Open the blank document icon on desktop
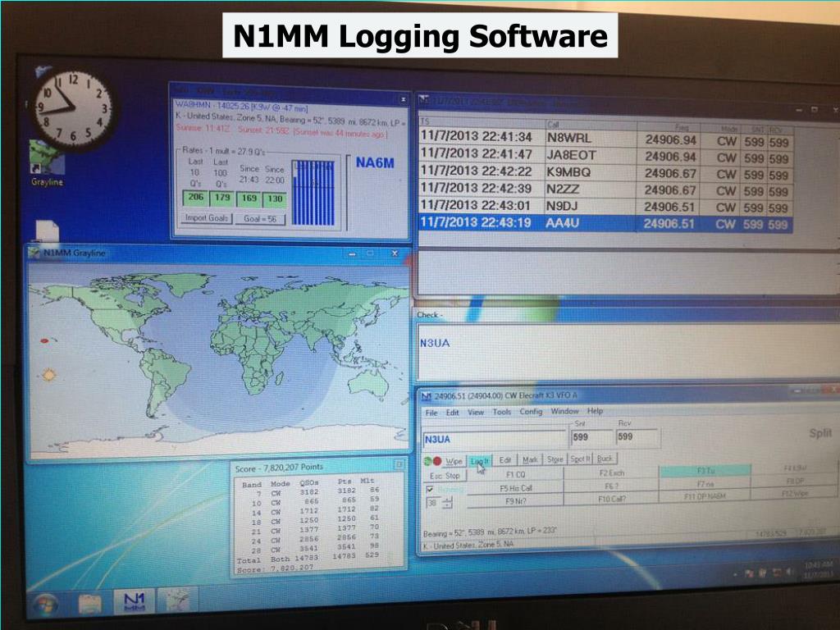This screenshot has height=630, width=840. pyautogui.click(x=47, y=232)
